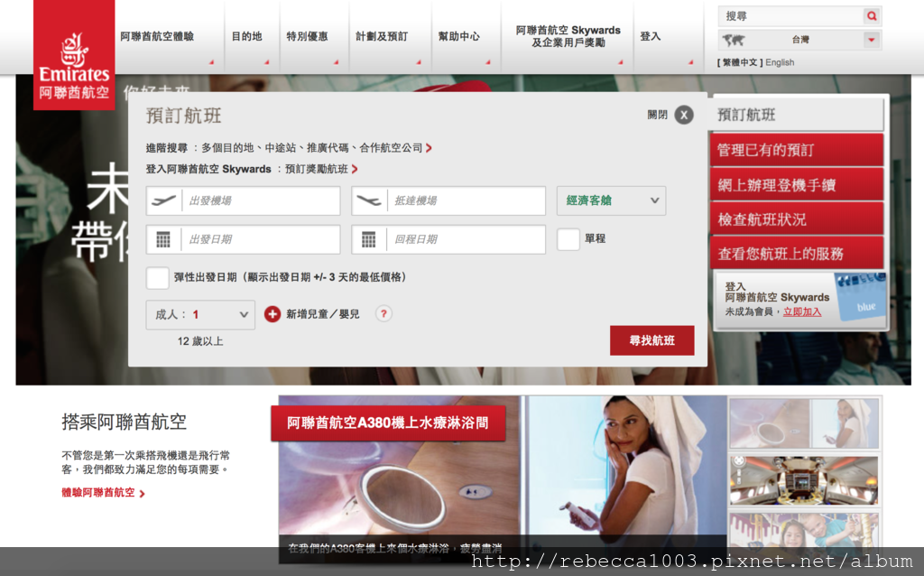Click the 新增兒童／嬰兒 link
Image resolution: width=924 pixels, height=576 pixels.
click(323, 314)
